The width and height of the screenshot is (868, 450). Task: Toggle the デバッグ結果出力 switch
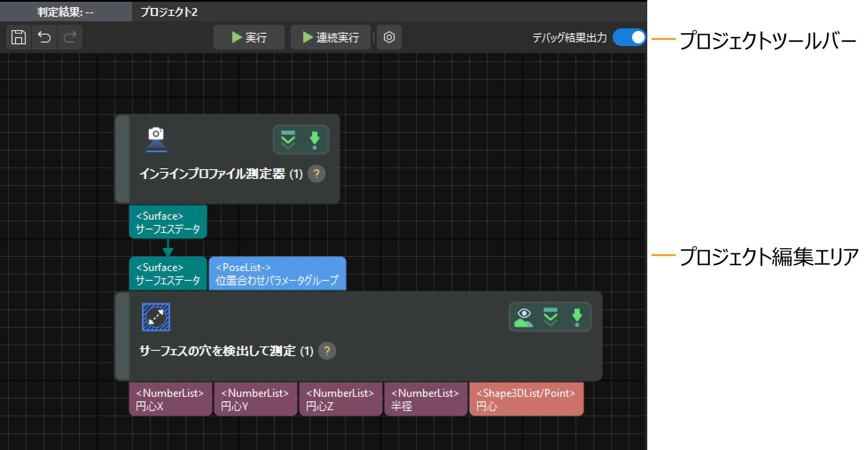[x=629, y=38]
